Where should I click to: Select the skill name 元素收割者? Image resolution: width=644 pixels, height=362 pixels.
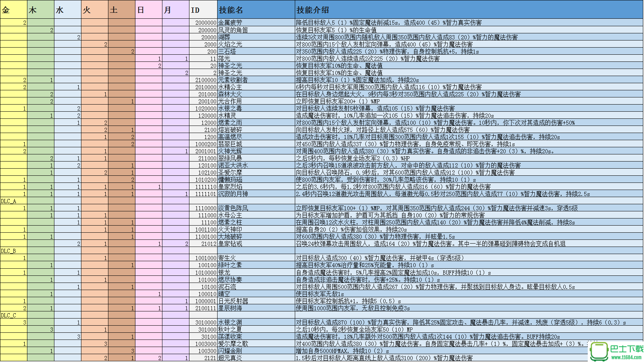pos(256,80)
